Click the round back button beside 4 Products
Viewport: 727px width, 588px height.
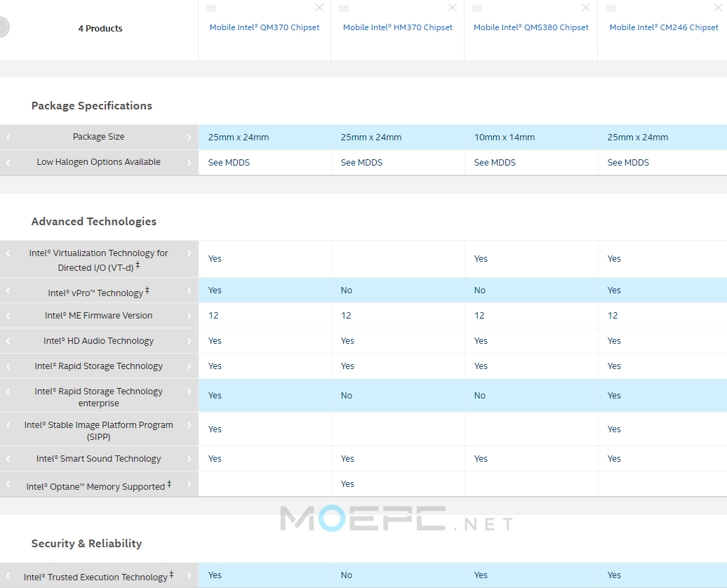pyautogui.click(x=2, y=27)
